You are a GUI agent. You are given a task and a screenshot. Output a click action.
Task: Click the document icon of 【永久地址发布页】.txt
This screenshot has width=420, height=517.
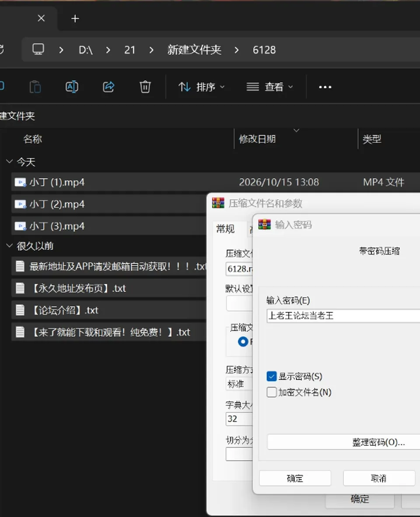20,288
